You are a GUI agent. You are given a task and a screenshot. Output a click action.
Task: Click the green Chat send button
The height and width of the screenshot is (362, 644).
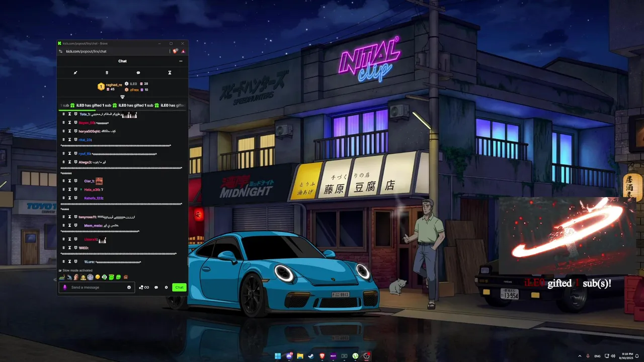(x=179, y=287)
